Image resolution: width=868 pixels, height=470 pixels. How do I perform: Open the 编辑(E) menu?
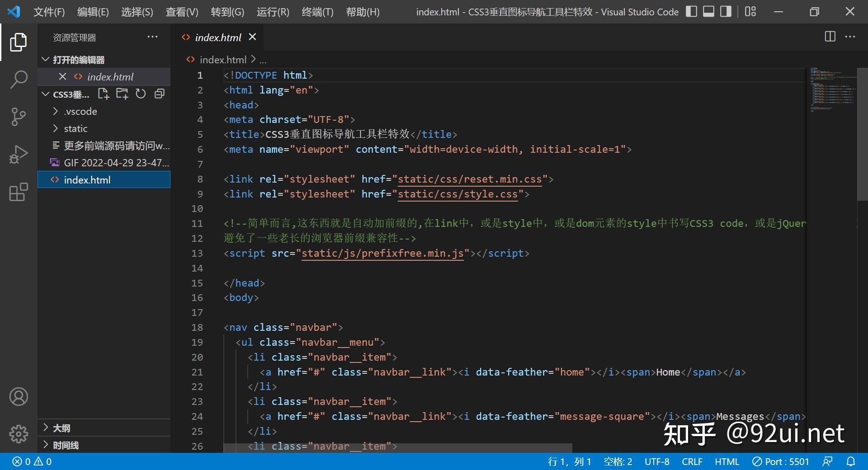click(x=93, y=12)
